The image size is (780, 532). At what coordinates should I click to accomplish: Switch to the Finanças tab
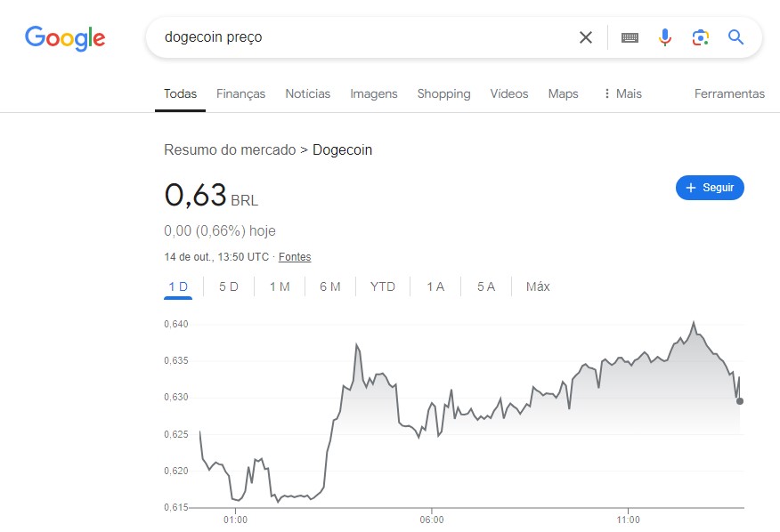pyautogui.click(x=240, y=93)
